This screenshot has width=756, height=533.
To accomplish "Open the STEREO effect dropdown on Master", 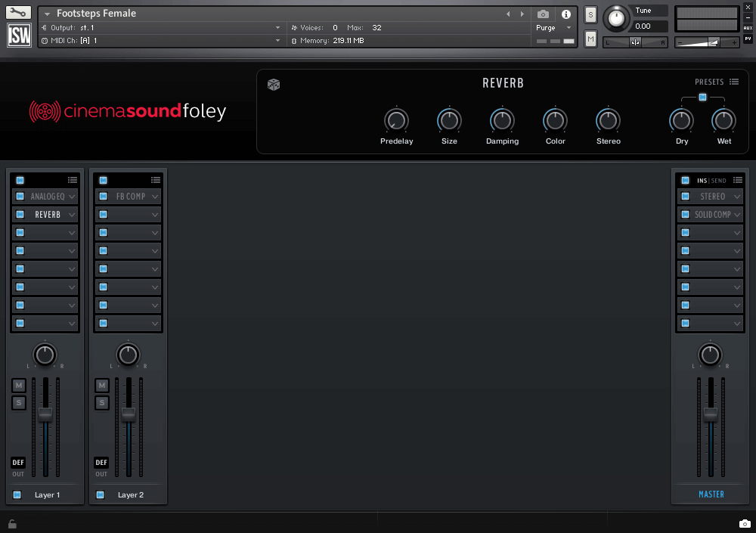I will 737,197.
